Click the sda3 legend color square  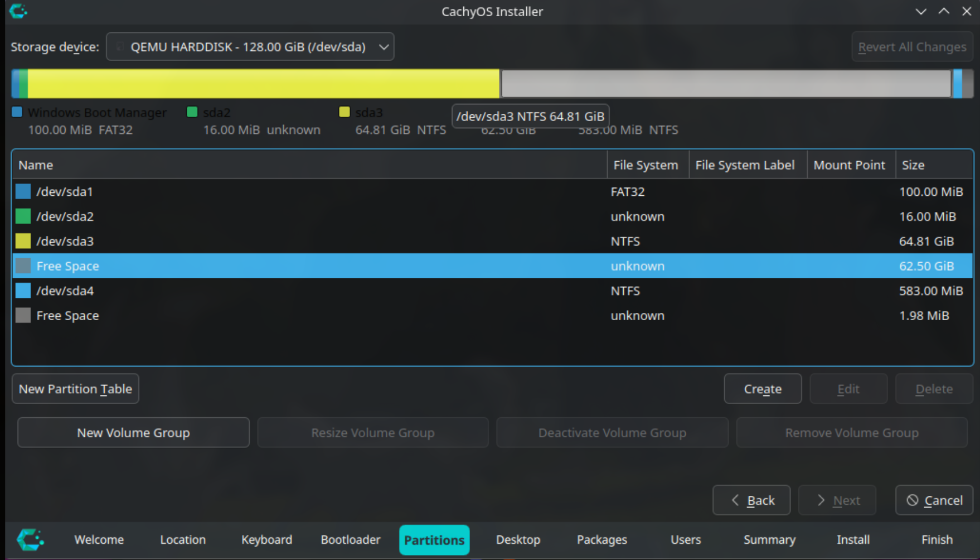345,112
